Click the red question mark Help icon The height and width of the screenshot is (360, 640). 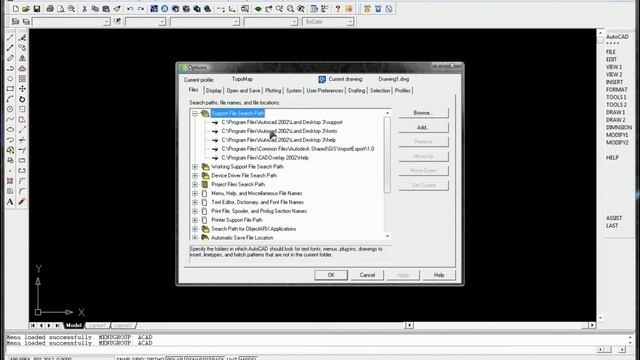pos(338,9)
